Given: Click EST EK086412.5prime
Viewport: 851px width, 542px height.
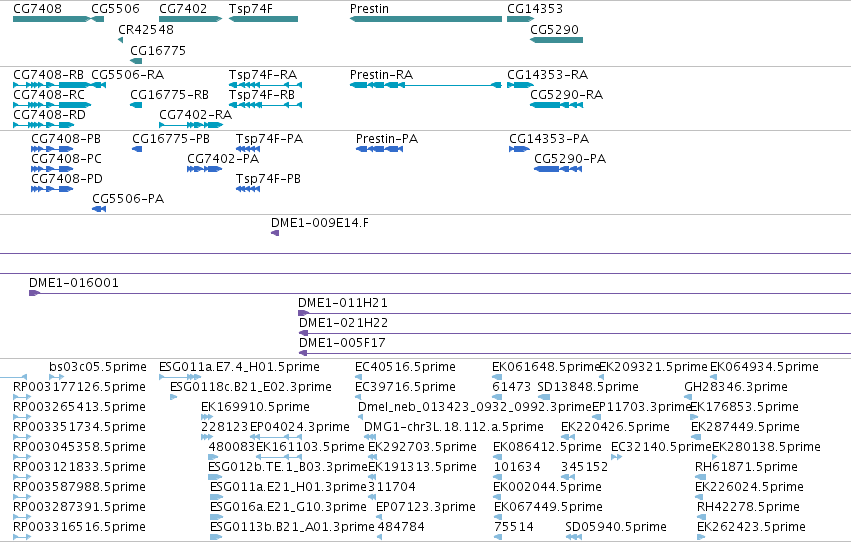Looking at the screenshot, I should 498,457.
